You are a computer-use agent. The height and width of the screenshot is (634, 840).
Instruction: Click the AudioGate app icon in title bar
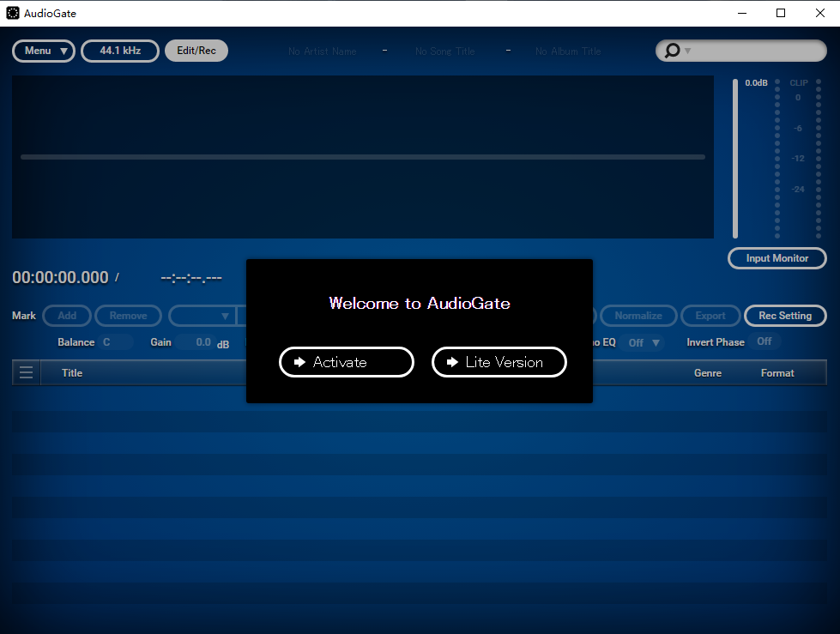tap(13, 13)
